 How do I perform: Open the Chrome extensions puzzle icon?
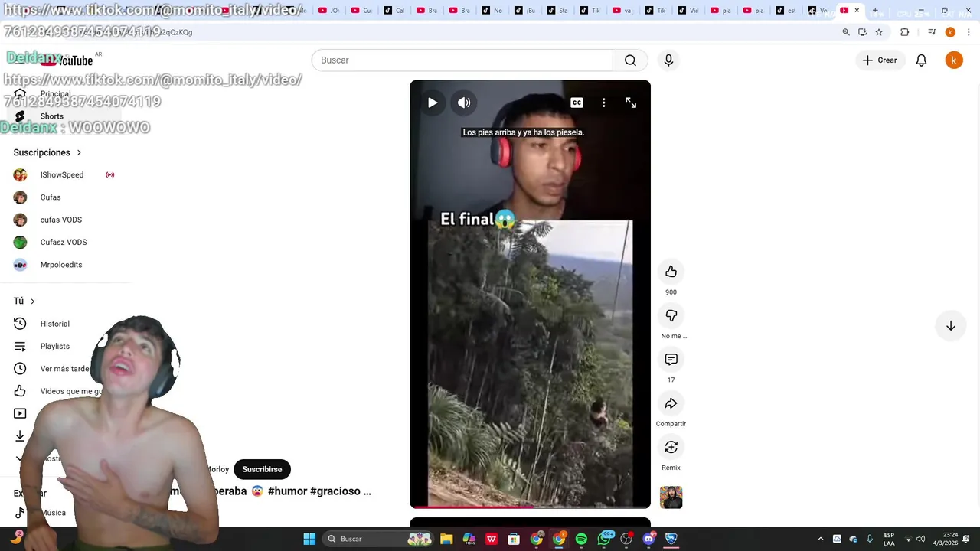pos(905,32)
